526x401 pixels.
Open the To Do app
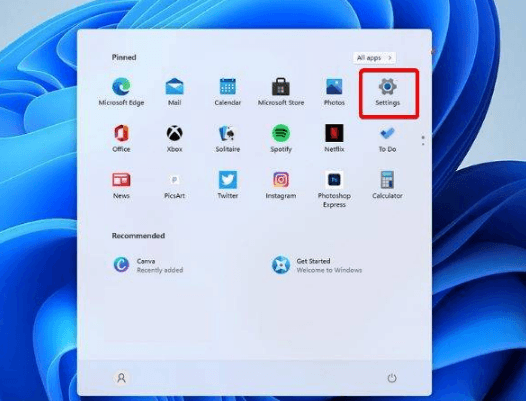387,138
